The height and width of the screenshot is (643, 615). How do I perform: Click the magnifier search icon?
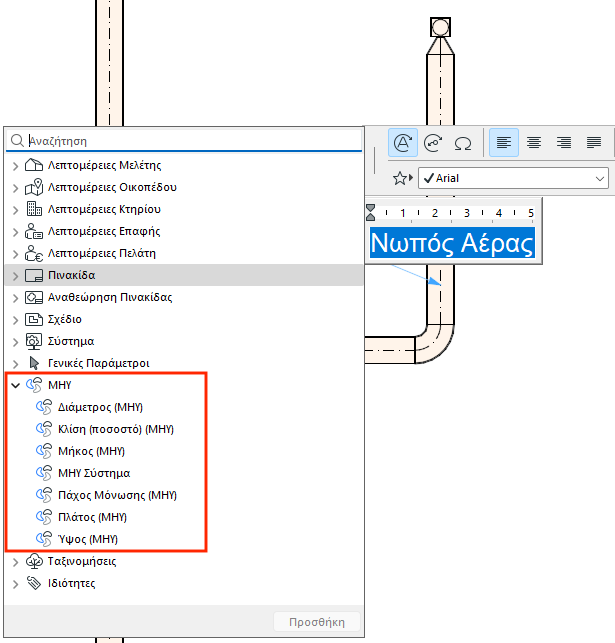[x=17, y=141]
